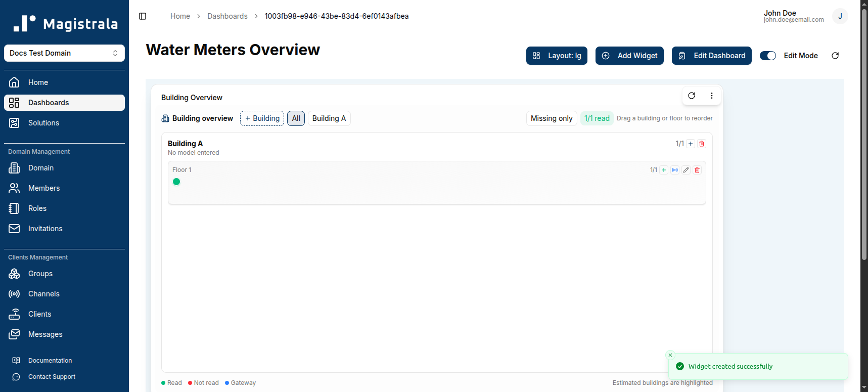Expand the Docs Test Domain selector
Image resolution: width=868 pixels, height=392 pixels.
64,53
